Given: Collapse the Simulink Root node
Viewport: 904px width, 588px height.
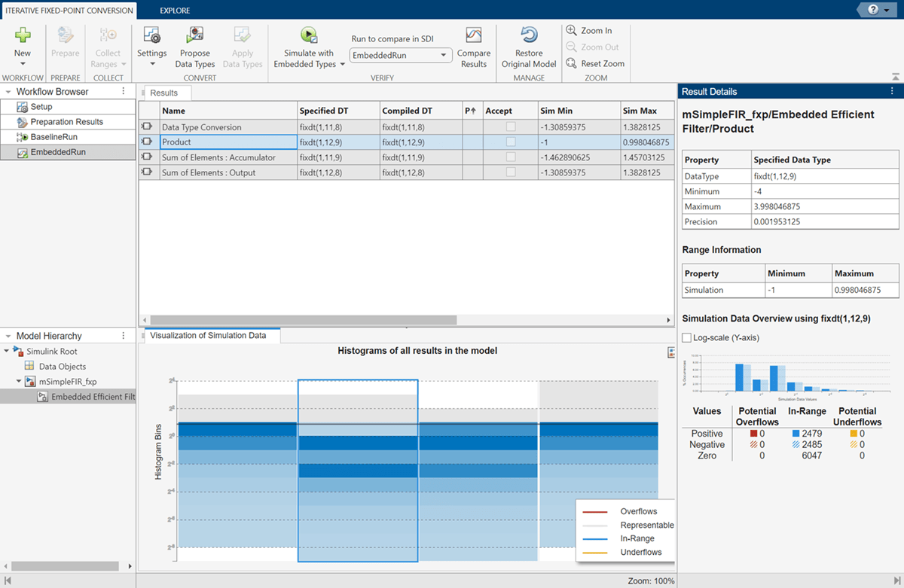Looking at the screenshot, I should (7, 352).
